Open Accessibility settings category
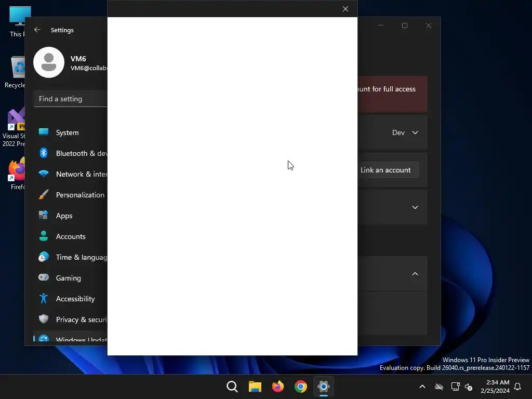The width and height of the screenshot is (532, 399). click(x=71, y=299)
